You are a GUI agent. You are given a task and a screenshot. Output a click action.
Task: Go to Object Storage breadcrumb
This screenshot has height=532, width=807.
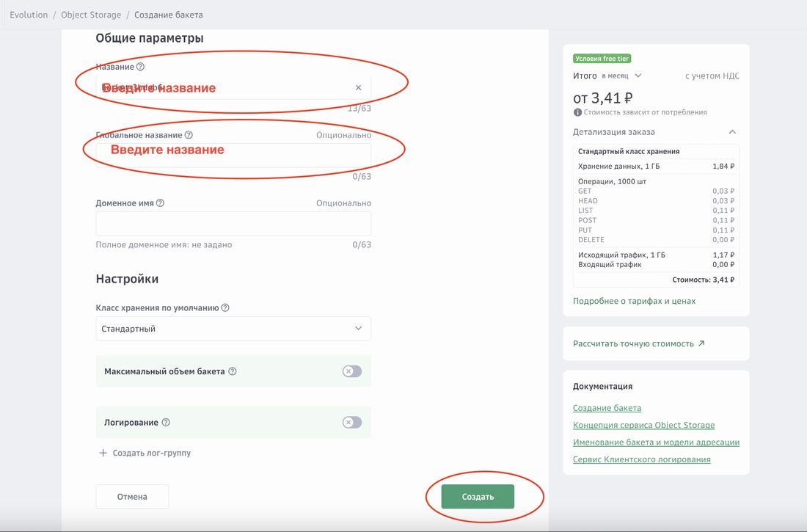[91, 15]
